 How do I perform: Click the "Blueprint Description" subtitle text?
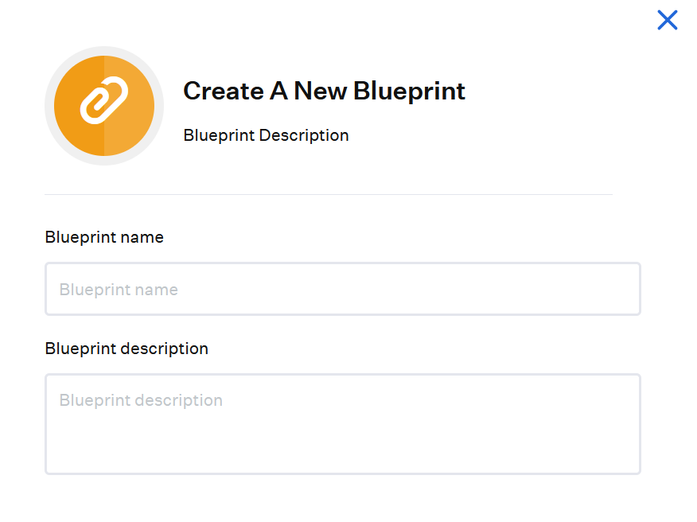pos(266,135)
